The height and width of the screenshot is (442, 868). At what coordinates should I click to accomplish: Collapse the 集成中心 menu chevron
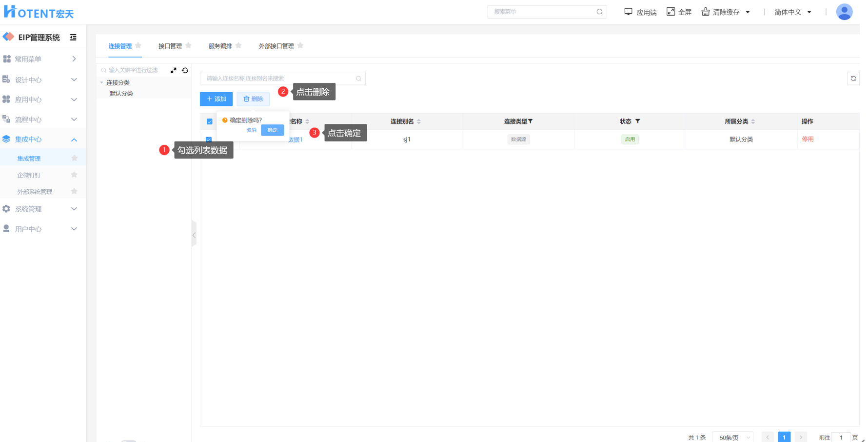pos(74,140)
